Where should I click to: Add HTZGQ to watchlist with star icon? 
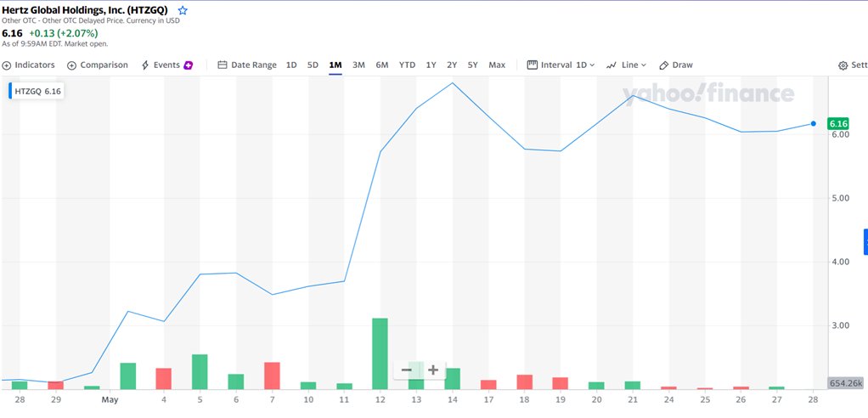[x=183, y=10]
